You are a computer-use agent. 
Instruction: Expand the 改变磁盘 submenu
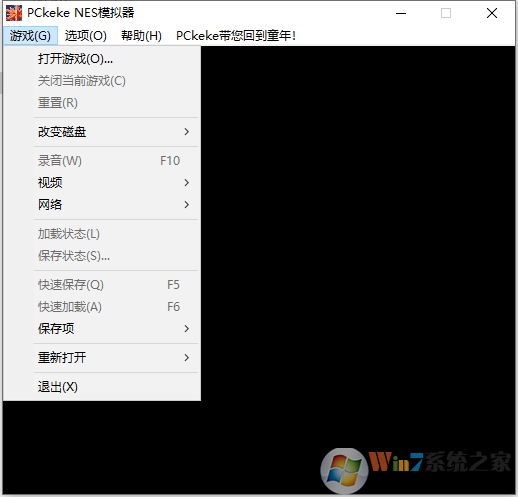pyautogui.click(x=102, y=132)
